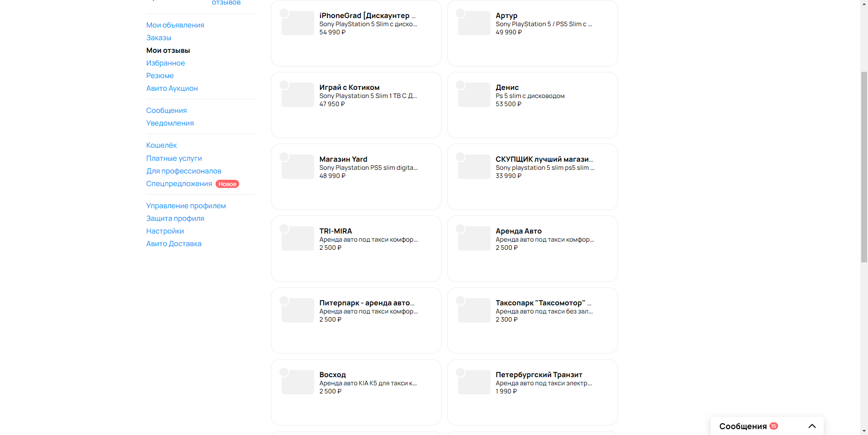868x435 pixels.
Task: Click the iPhoneGrad seller avatar circle
Action: (x=284, y=13)
